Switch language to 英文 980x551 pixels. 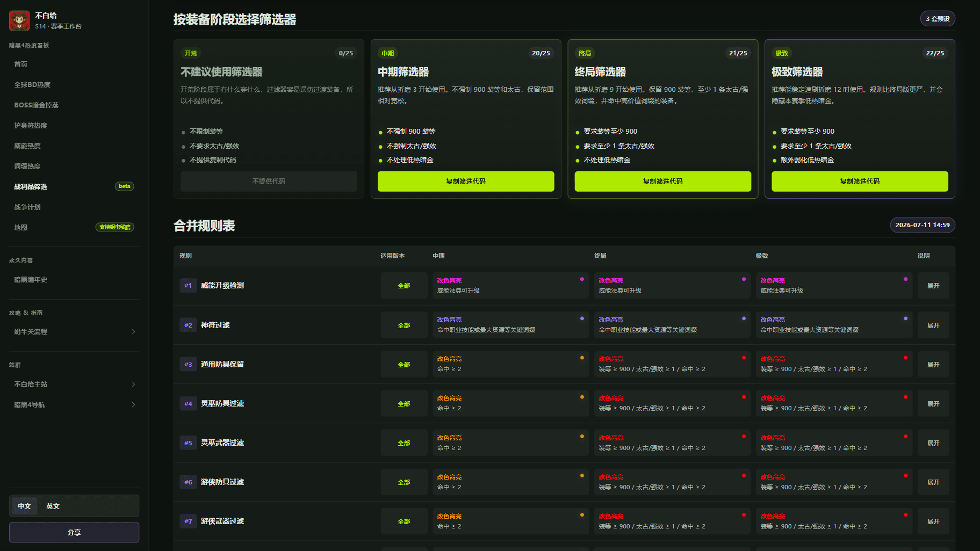click(53, 506)
